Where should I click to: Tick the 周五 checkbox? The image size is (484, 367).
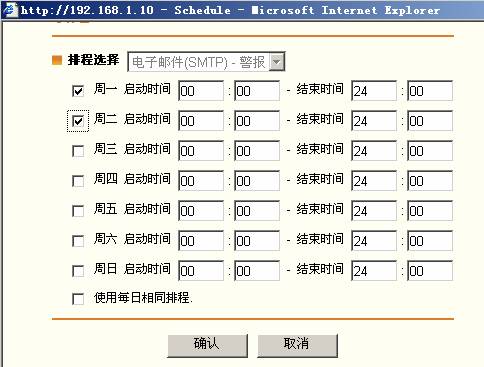(x=78, y=211)
